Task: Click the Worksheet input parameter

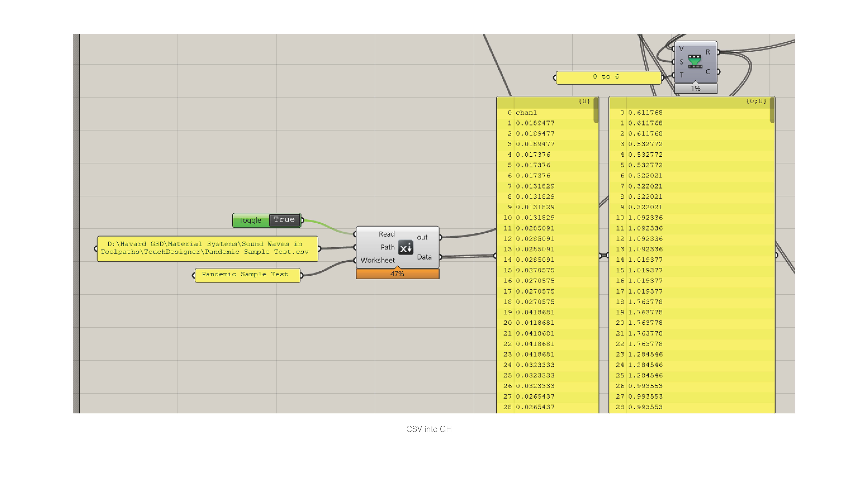Action: tap(377, 260)
